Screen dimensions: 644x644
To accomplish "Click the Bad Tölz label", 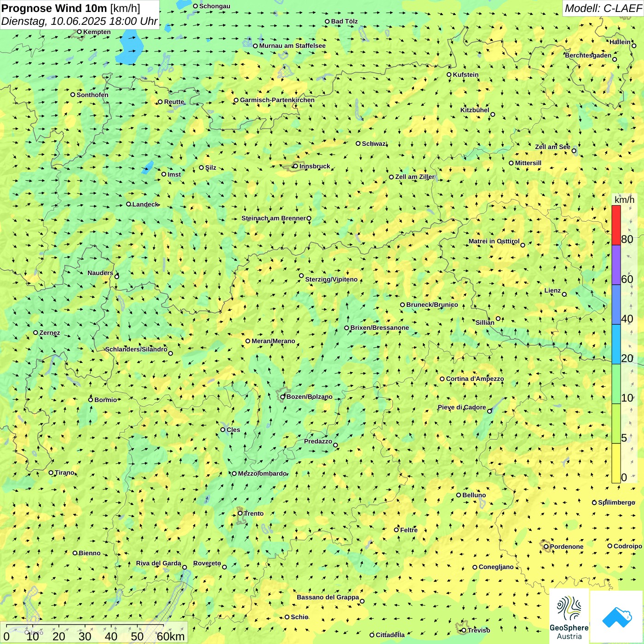I will [344, 21].
